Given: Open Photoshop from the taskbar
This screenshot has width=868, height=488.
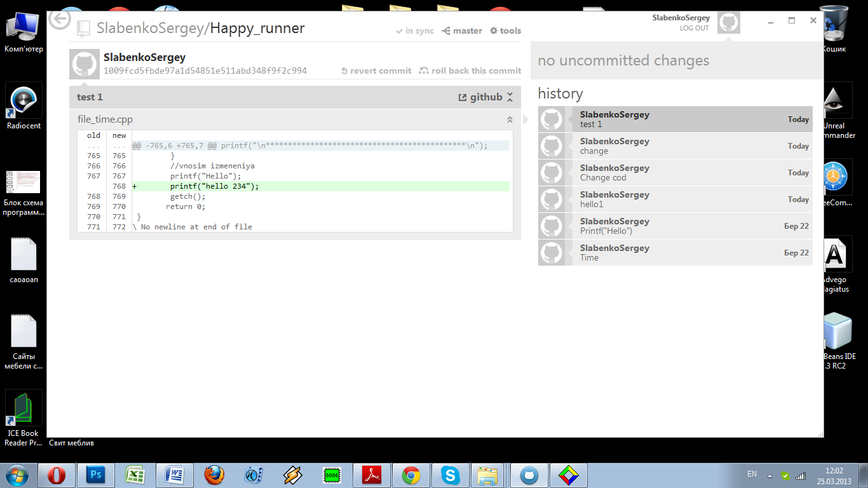Looking at the screenshot, I should [95, 475].
